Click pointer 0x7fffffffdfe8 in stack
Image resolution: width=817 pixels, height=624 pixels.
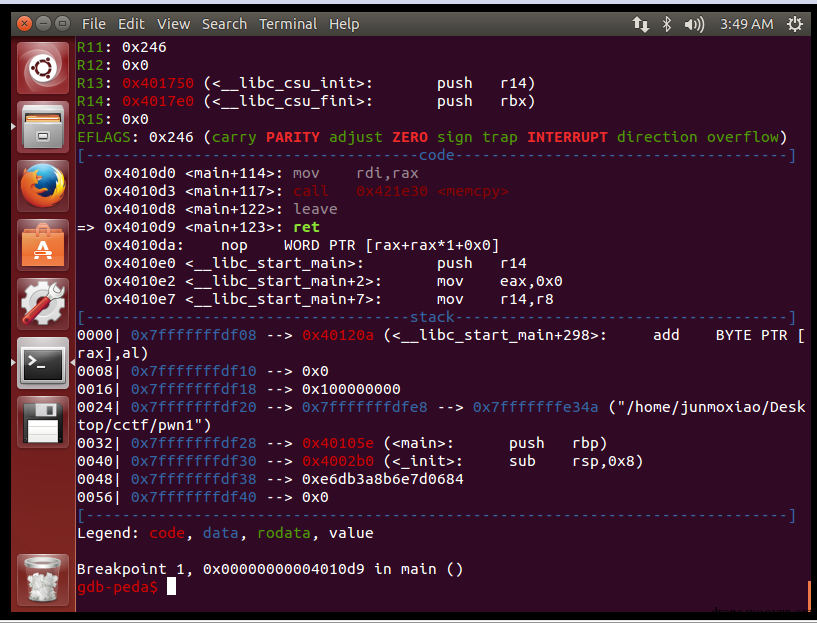point(365,407)
